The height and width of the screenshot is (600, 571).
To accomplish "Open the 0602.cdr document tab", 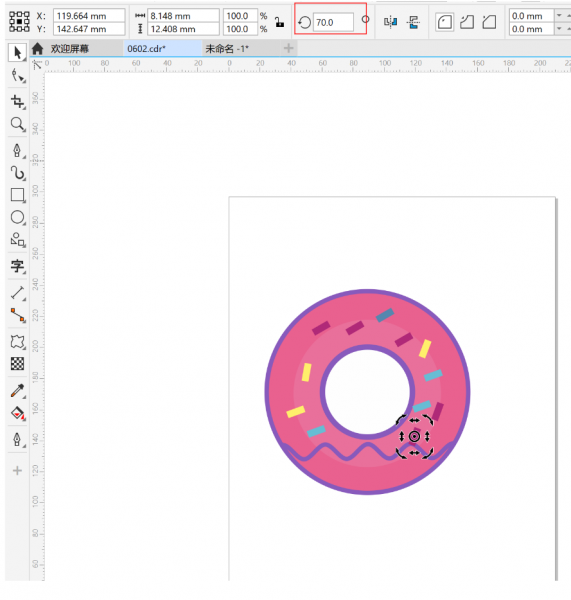I will click(x=147, y=49).
